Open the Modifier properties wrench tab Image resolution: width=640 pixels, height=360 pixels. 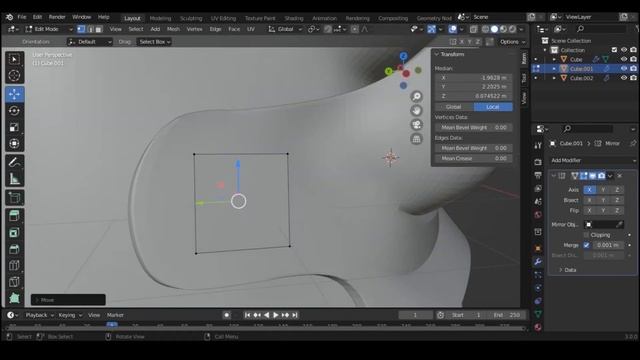538,262
